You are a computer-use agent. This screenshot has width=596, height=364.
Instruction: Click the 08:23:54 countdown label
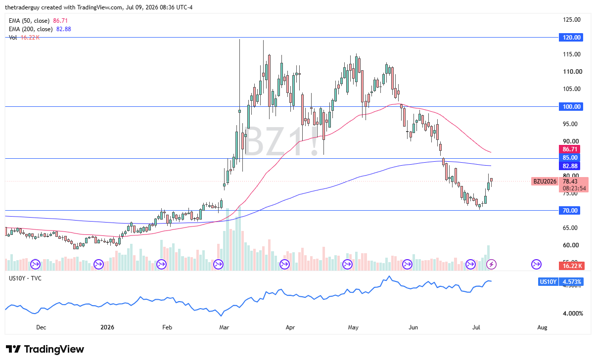click(574, 188)
